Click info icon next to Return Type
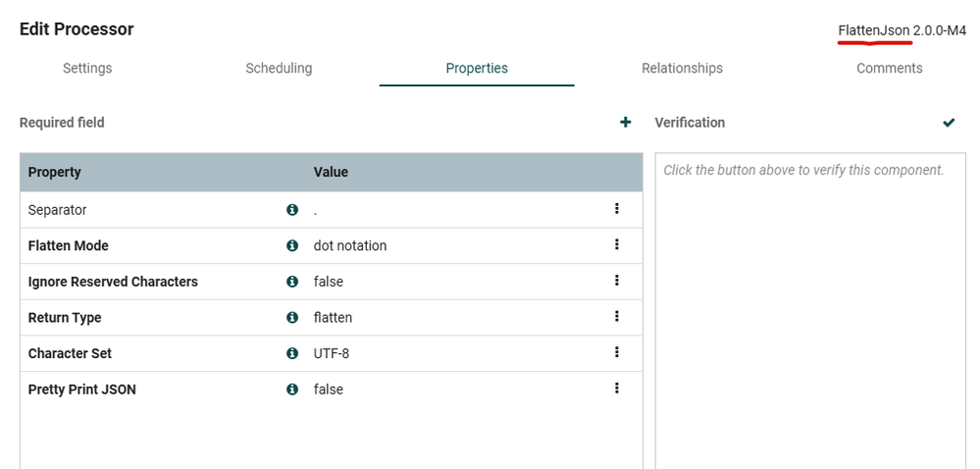Screen dimensions: 980x469 (291, 318)
